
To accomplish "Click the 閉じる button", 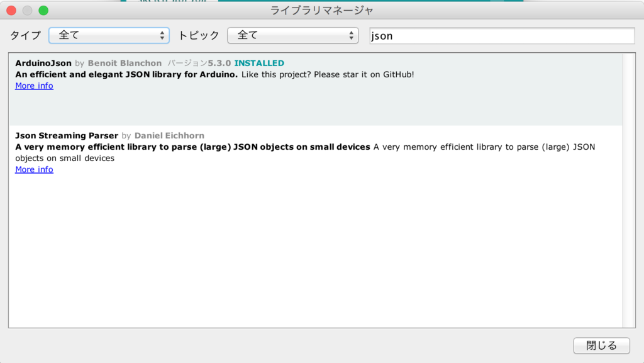I will [601, 345].
